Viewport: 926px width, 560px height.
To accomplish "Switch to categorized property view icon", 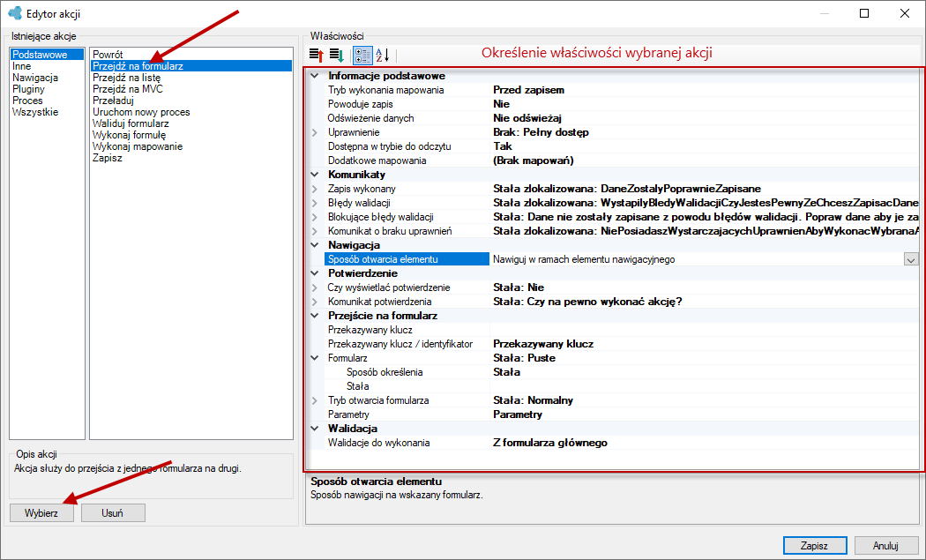I will tap(362, 56).
